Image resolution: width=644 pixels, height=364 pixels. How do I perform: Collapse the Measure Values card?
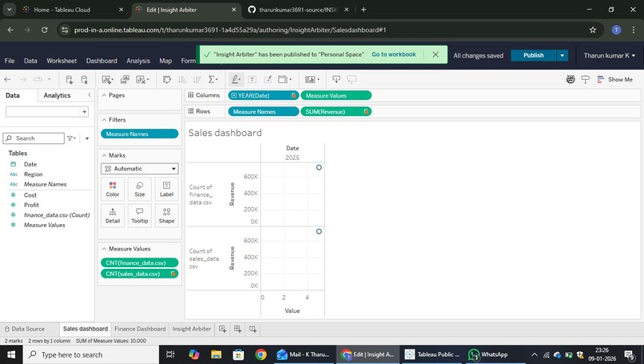pos(105,249)
